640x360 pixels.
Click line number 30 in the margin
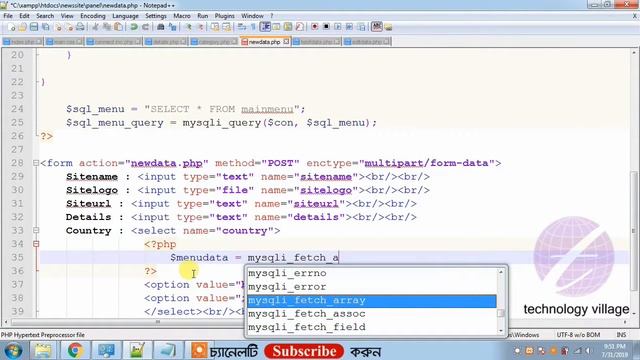pyautogui.click(x=17, y=190)
